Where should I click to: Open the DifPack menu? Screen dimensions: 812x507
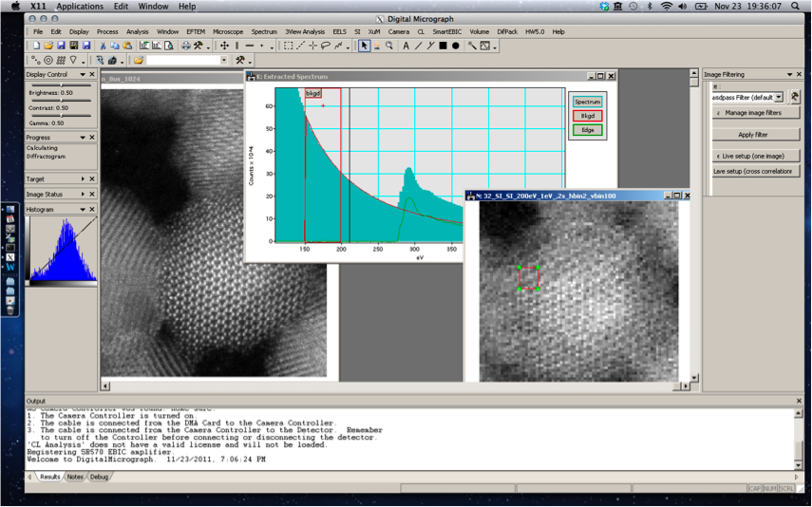[507, 31]
